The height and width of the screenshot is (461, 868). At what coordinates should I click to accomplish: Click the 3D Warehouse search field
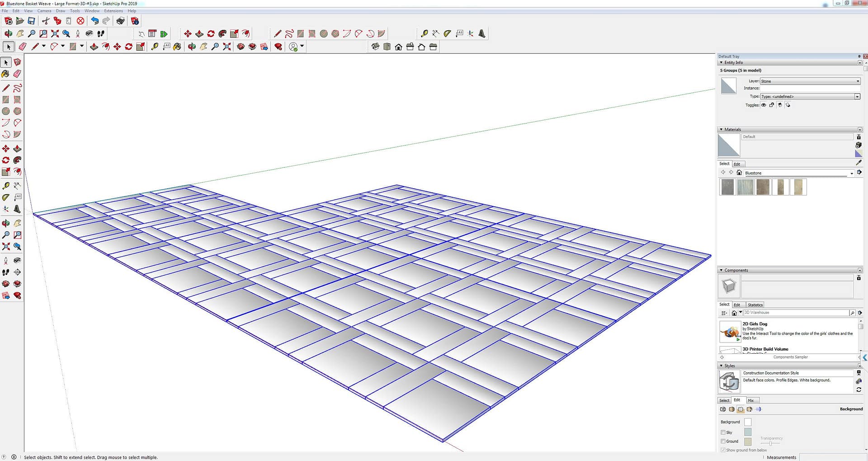[796, 313]
